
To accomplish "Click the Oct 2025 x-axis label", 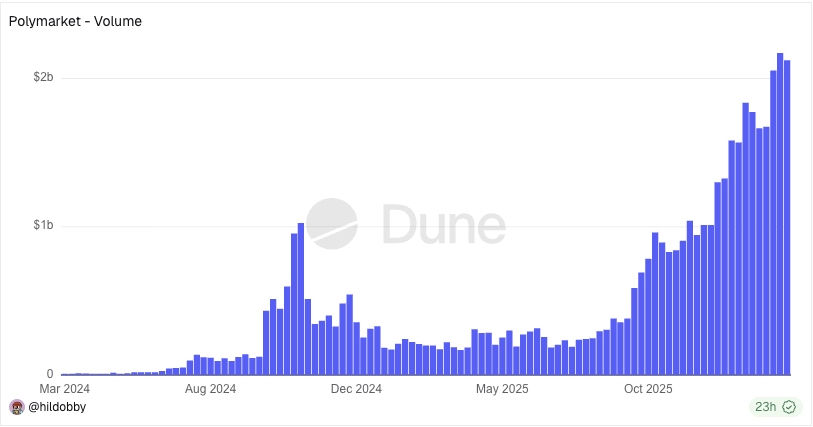I will [648, 389].
